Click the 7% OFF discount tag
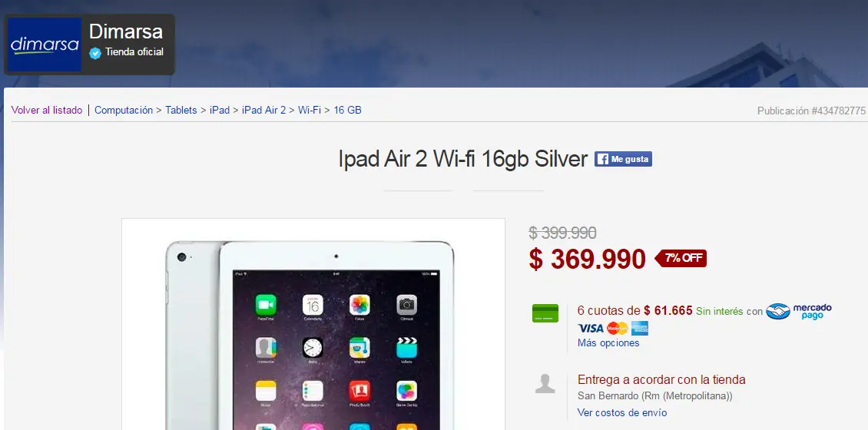This screenshot has width=868, height=430. coord(681,258)
